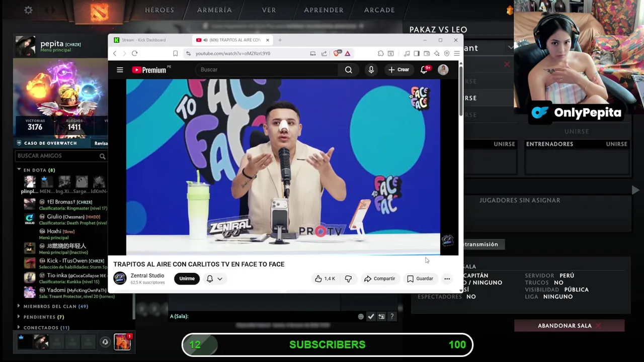Open the VER menu
Screen dimensions: 644x362
coord(269,10)
